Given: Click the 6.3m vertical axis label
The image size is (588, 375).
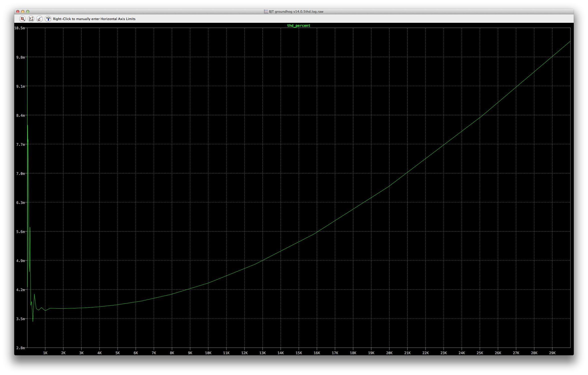Looking at the screenshot, I should tap(21, 203).
